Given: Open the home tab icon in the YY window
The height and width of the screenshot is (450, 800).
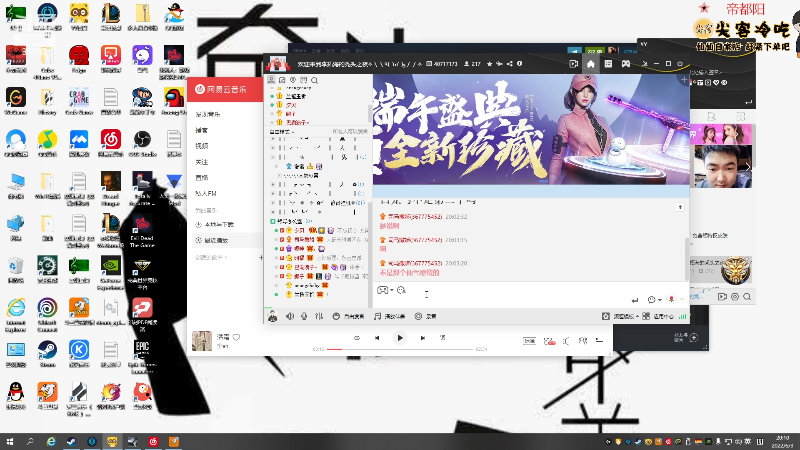Looking at the screenshot, I should pyautogui.click(x=590, y=64).
